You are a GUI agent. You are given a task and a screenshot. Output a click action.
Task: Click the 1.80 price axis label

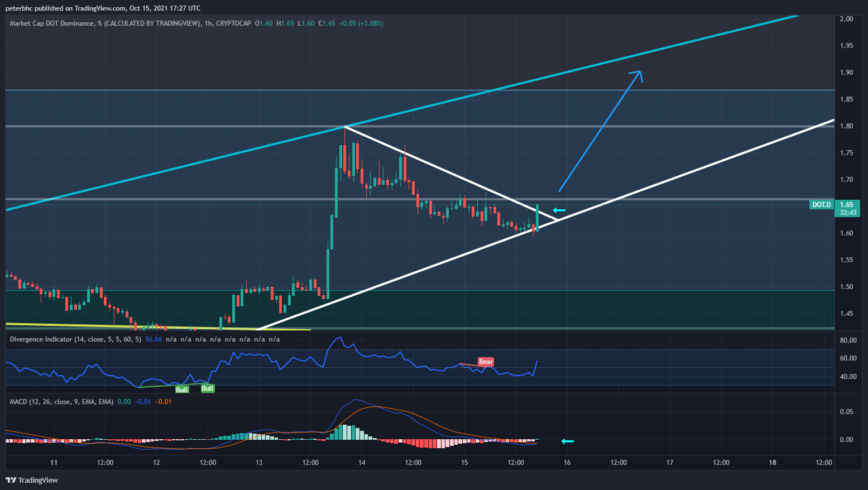point(847,126)
